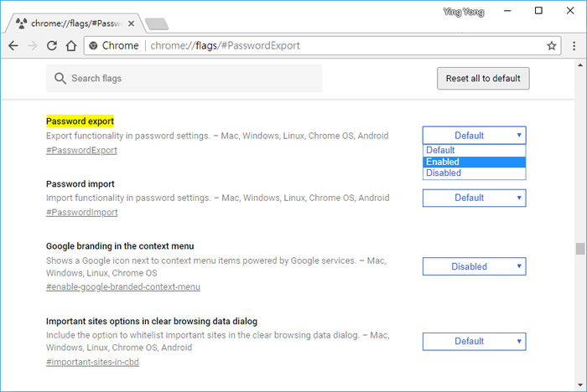Click the vertical scrollbar thumb
The image size is (587, 392).
[580, 249]
